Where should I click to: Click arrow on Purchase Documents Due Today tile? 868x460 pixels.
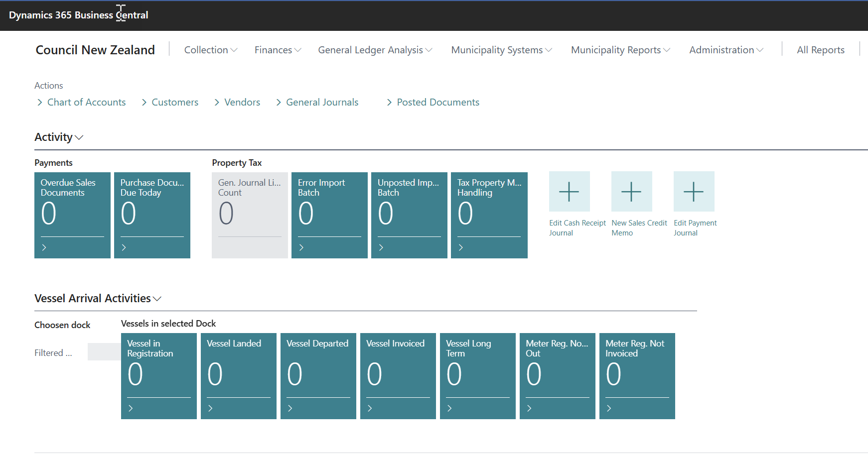tap(124, 247)
